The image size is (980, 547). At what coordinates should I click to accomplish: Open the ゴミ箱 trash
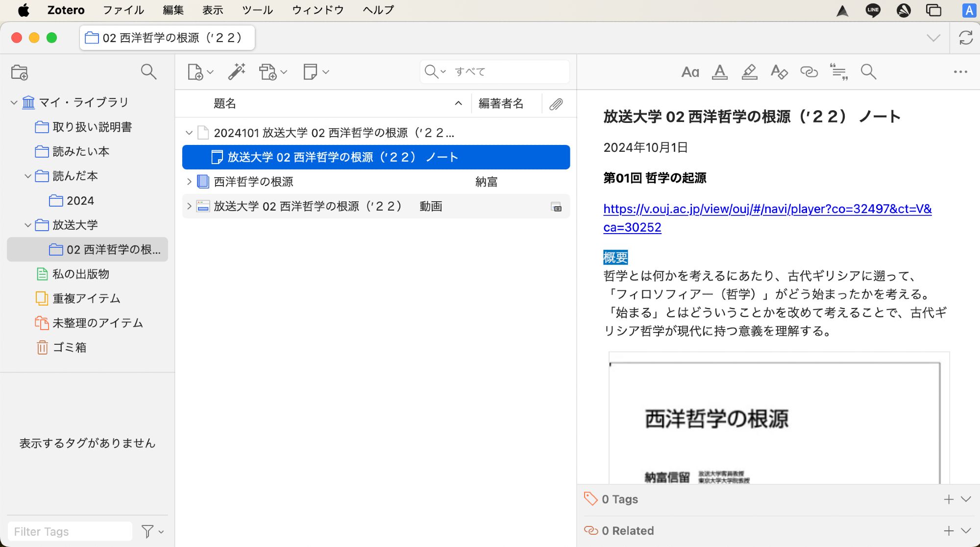pos(87,347)
